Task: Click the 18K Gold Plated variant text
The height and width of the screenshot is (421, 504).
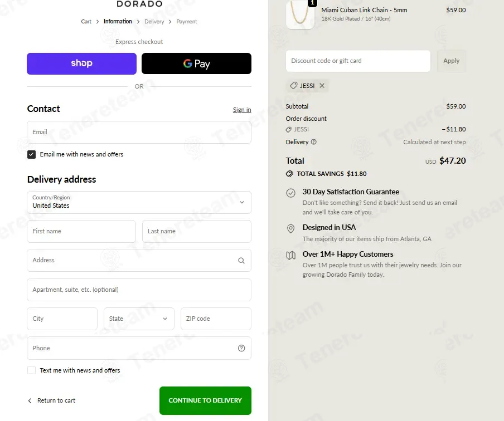Action: 356,18
